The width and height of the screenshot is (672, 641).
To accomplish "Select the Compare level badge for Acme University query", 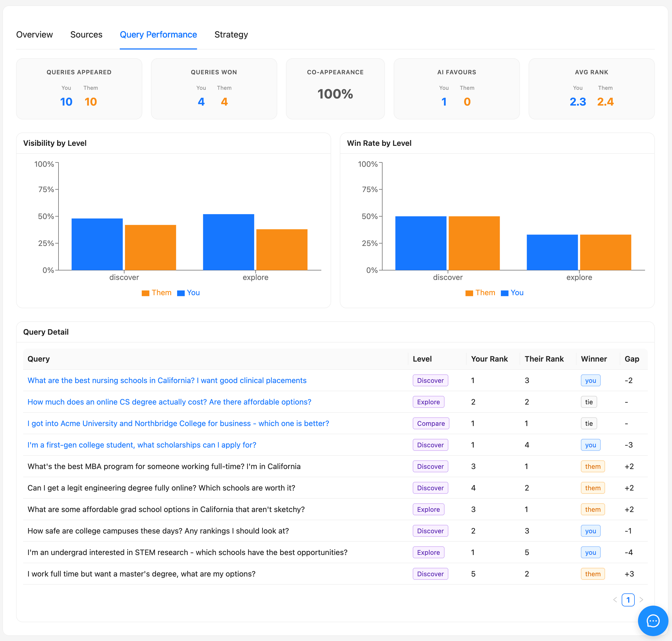I will (x=431, y=423).
